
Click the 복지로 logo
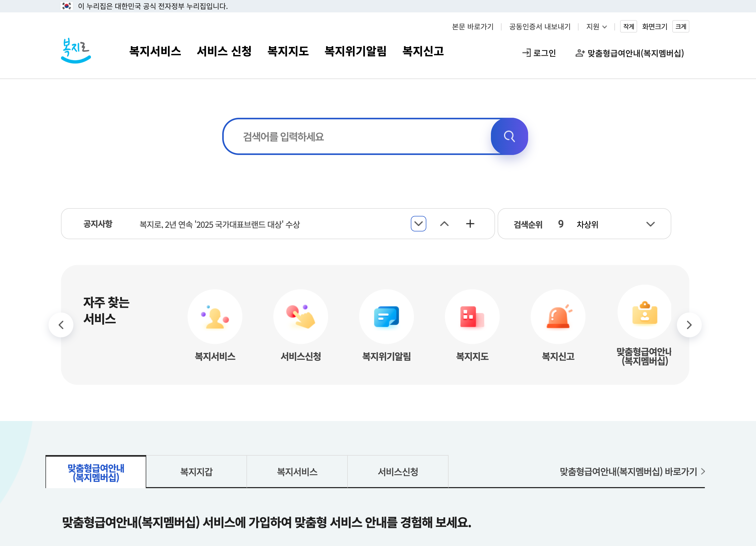pos(76,51)
